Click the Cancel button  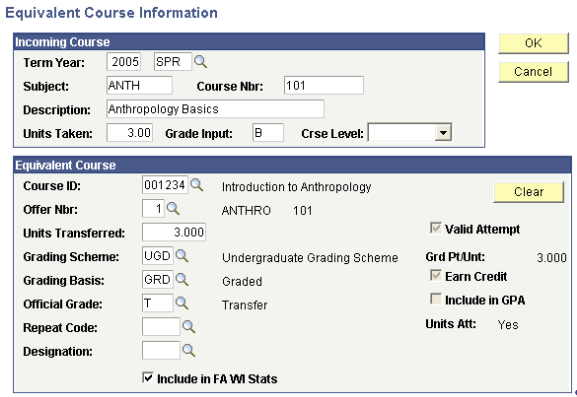point(533,72)
